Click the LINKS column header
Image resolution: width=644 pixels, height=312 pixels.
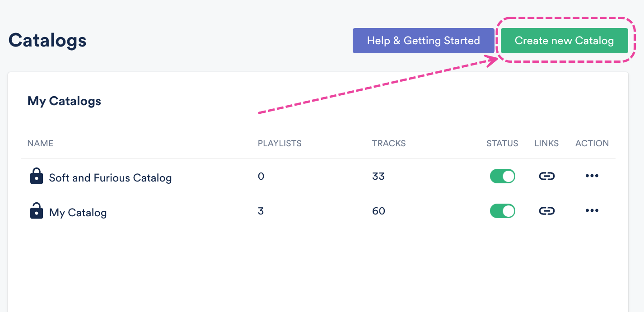pyautogui.click(x=546, y=144)
